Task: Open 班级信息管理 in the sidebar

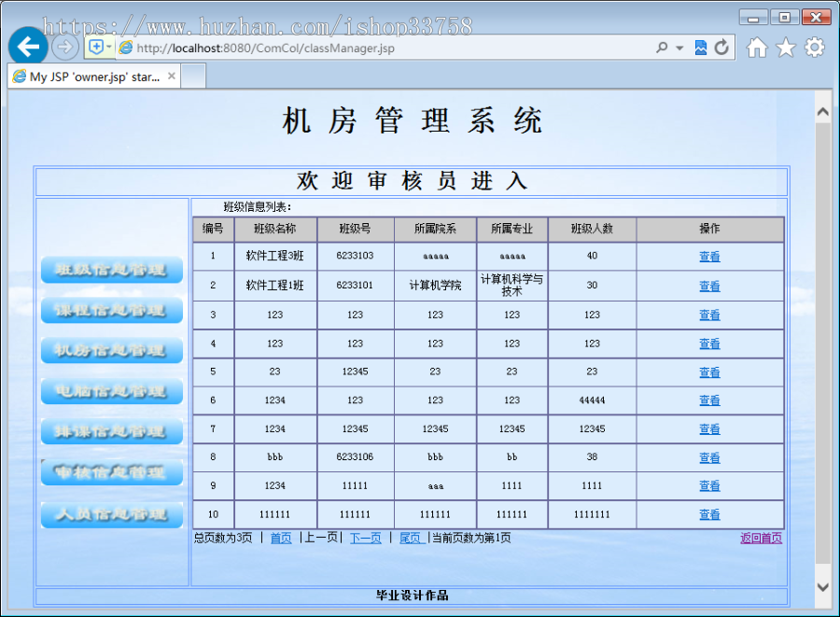Action: point(111,270)
